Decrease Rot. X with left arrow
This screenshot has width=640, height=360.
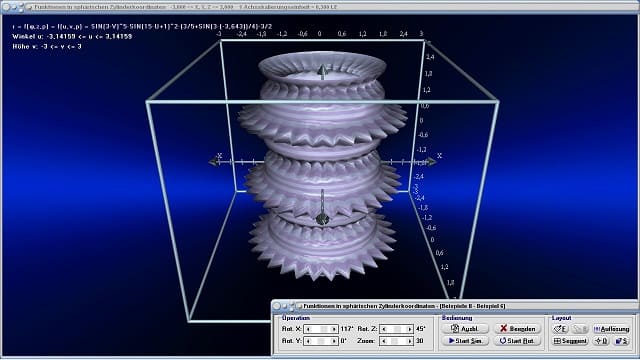[x=308, y=329]
